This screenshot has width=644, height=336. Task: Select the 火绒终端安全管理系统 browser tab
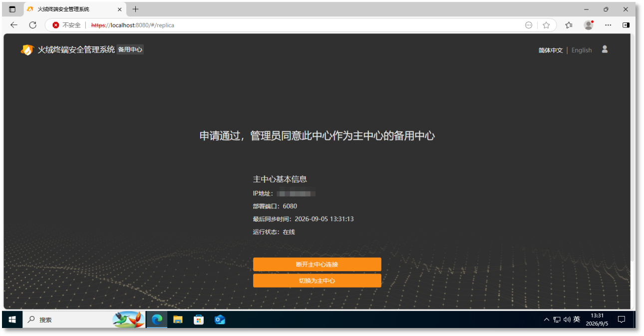coord(74,9)
